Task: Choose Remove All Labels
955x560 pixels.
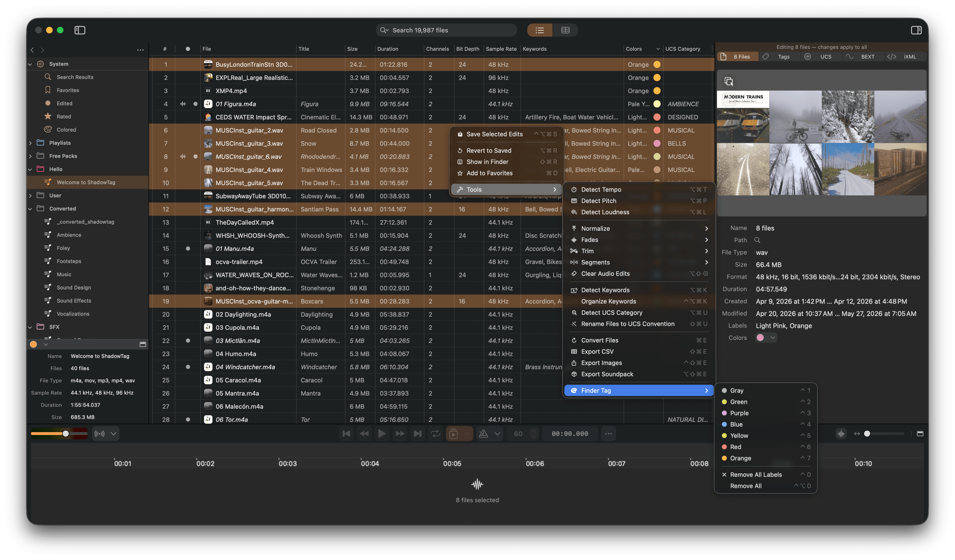Action: [765, 475]
